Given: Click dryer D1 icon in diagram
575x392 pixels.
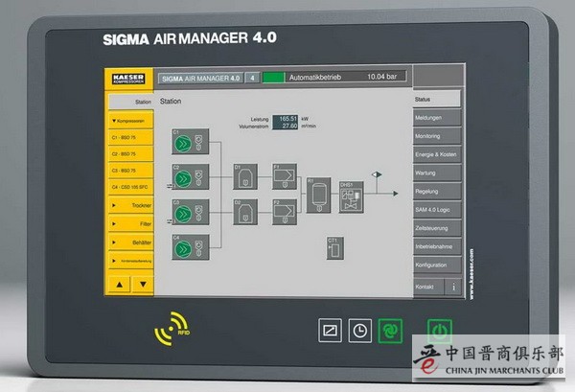Looking at the screenshot, I should (x=244, y=175).
